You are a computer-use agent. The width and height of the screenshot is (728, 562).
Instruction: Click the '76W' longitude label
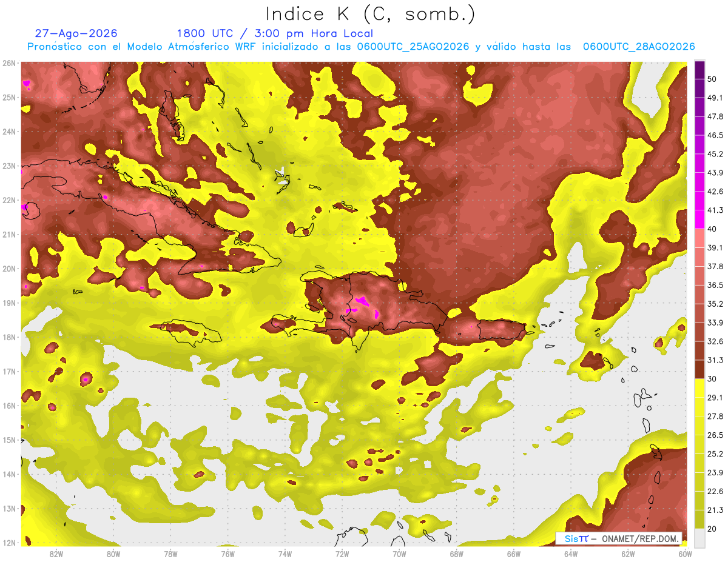[x=228, y=554]
